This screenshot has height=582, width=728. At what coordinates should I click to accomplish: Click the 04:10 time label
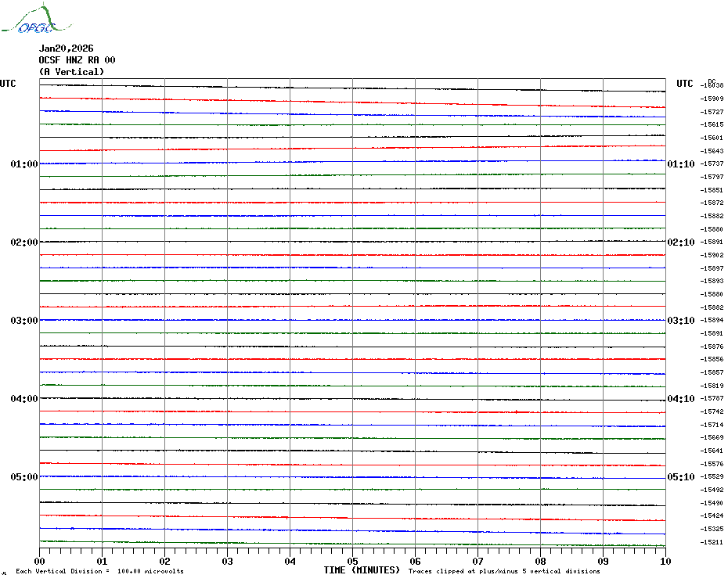[681, 399]
